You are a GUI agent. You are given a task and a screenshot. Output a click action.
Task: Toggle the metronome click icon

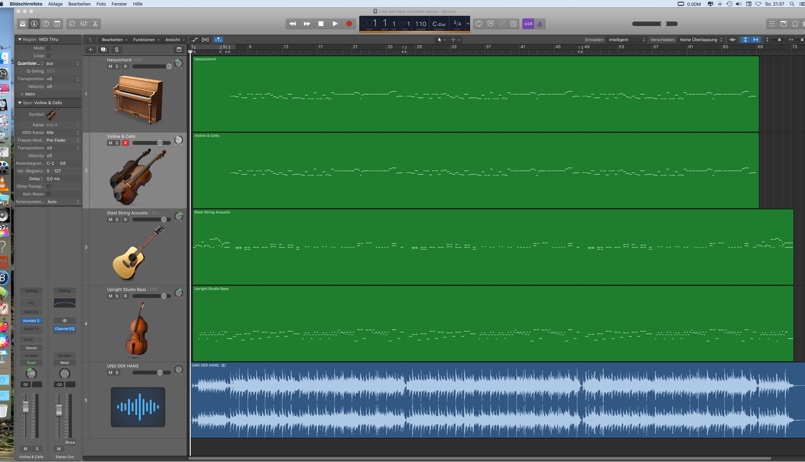[540, 24]
